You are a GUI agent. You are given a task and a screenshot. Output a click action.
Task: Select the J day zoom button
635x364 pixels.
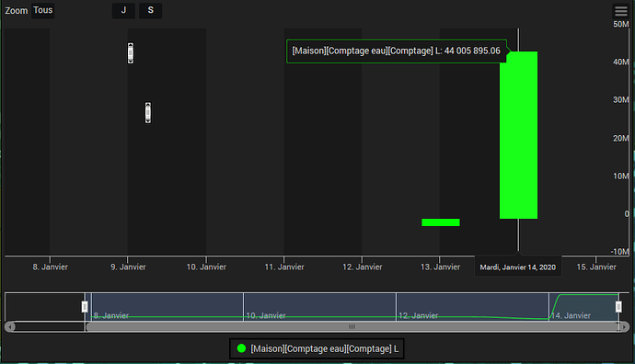[123, 10]
